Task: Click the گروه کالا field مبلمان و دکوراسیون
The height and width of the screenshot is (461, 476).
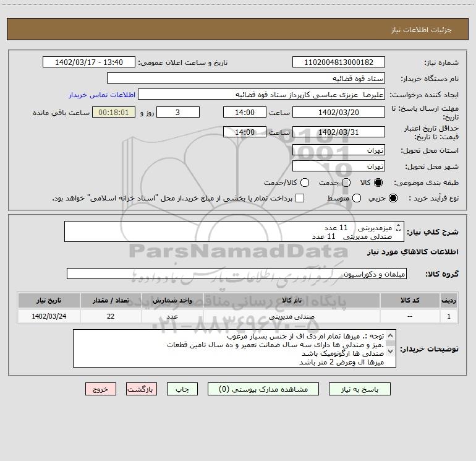Action: pyautogui.click(x=237, y=274)
